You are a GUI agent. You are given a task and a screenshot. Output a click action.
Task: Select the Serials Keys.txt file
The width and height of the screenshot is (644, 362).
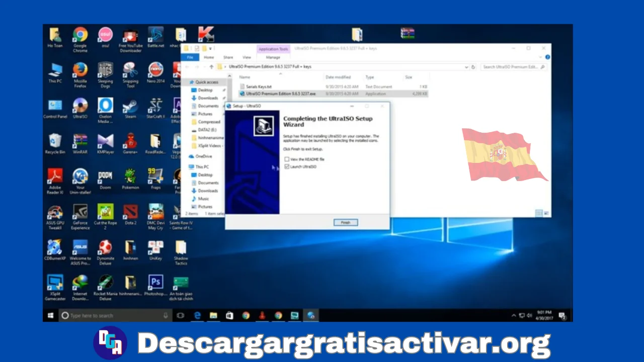tap(259, 86)
